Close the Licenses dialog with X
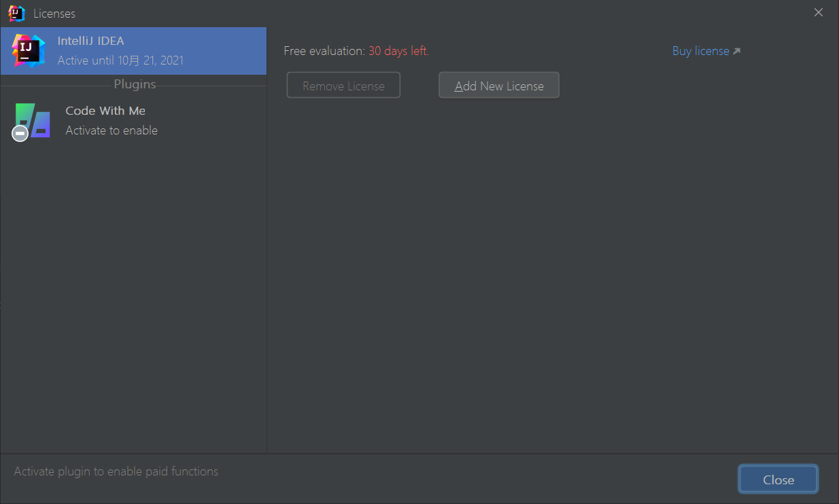This screenshot has width=839, height=504. 819,12
